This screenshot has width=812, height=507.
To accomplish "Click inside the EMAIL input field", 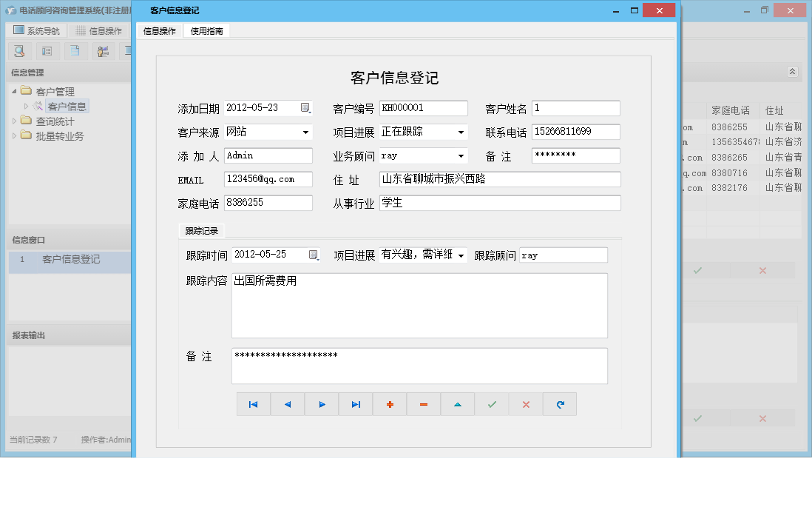I will point(268,179).
